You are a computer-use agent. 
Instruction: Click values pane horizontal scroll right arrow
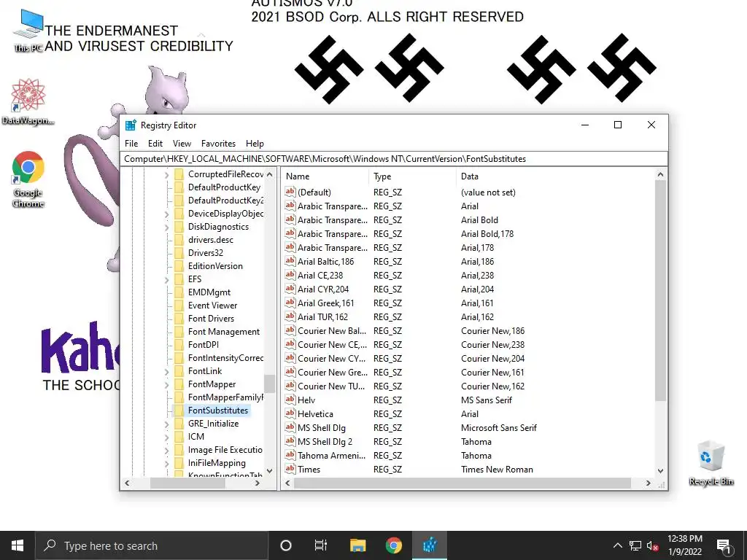tap(648, 483)
